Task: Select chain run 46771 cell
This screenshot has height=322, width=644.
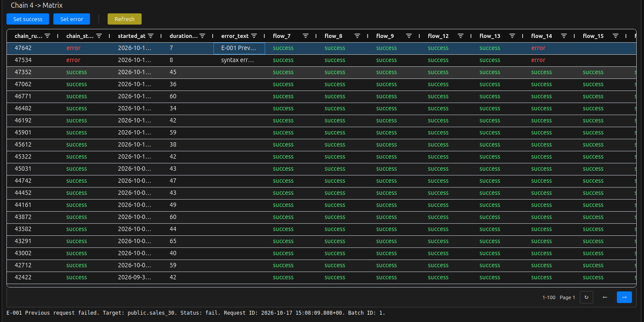Action: pos(33,96)
